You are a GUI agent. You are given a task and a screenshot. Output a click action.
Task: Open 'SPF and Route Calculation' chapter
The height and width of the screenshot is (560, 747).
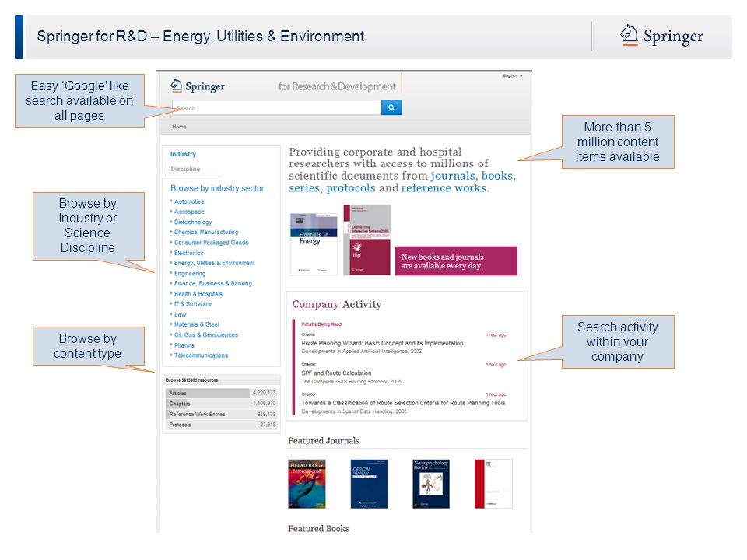336,373
